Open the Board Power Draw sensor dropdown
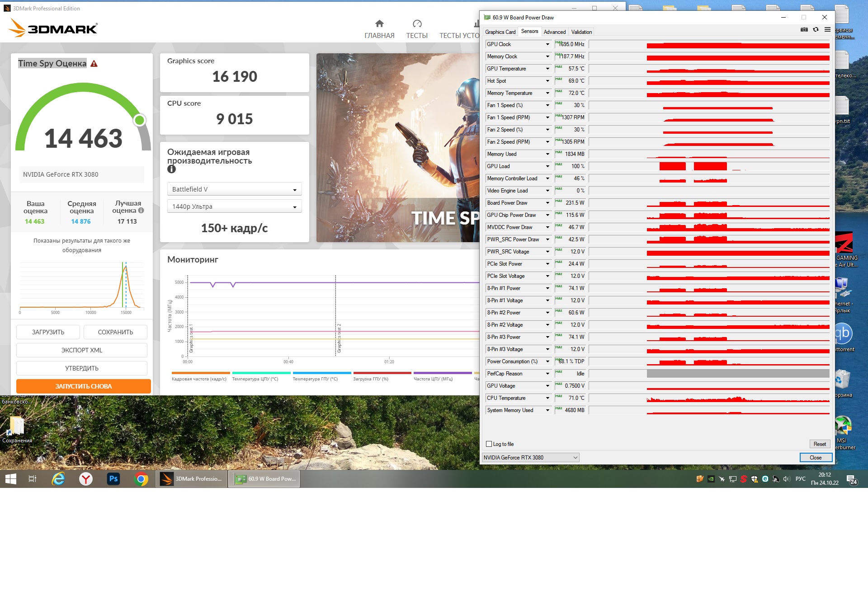This screenshot has height=614, width=868. pyautogui.click(x=547, y=203)
